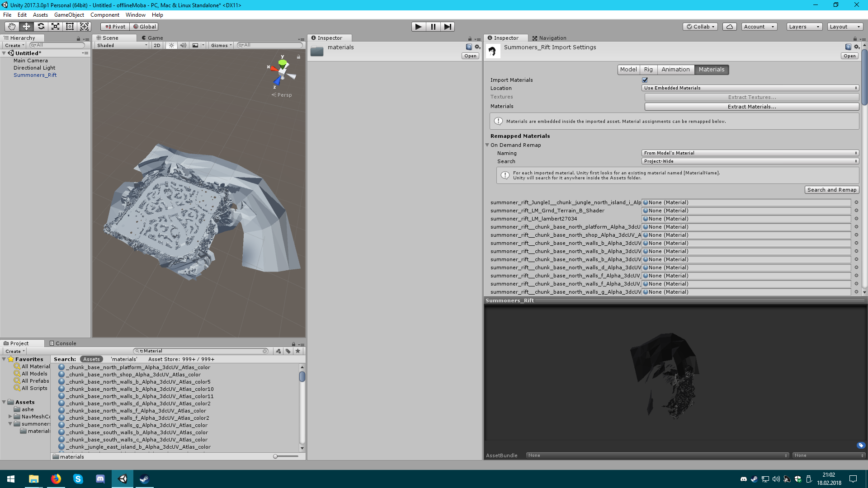Select the Rotate tool in toolbar

(41, 27)
